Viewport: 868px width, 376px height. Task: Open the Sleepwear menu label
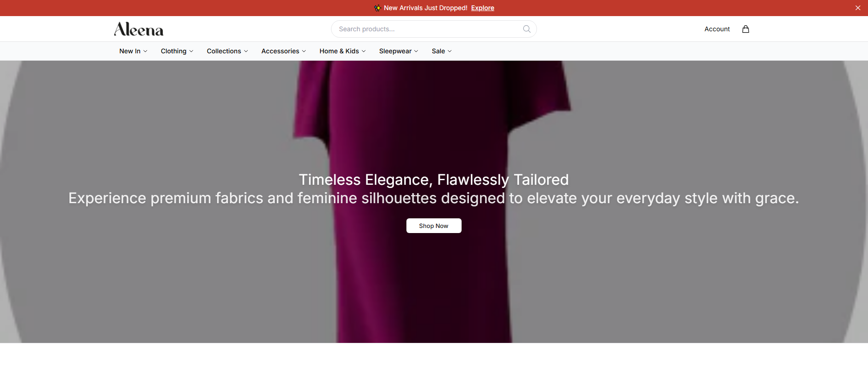[x=395, y=51]
